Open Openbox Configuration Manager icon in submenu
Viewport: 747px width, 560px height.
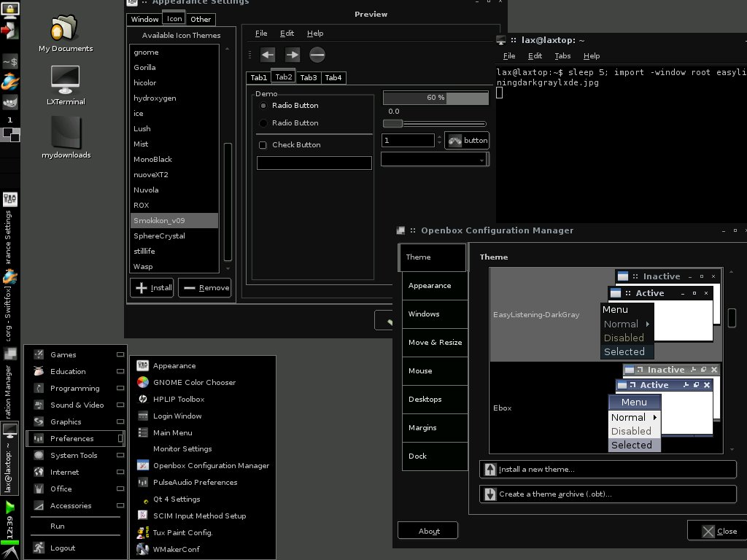tap(142, 466)
